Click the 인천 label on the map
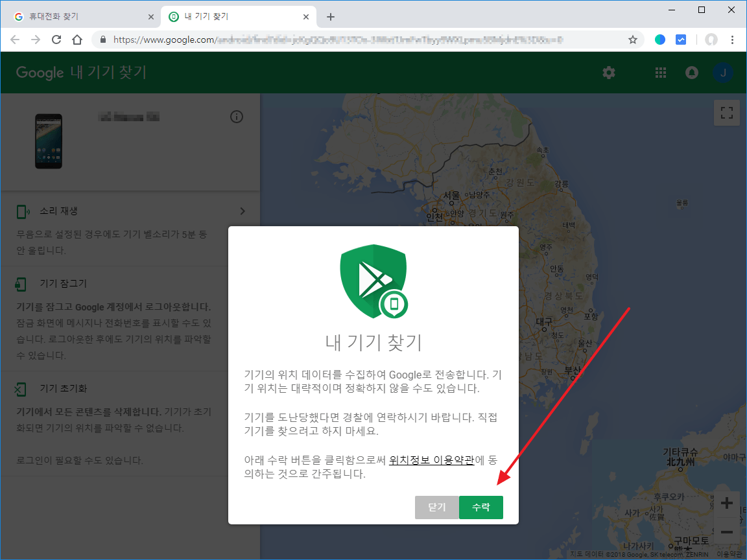Viewport: 747px width, 560px height. (x=434, y=216)
